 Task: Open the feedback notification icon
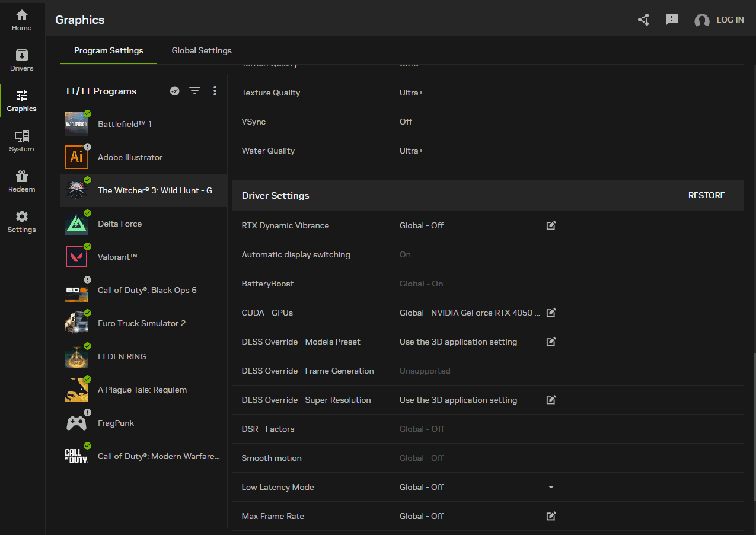click(672, 20)
